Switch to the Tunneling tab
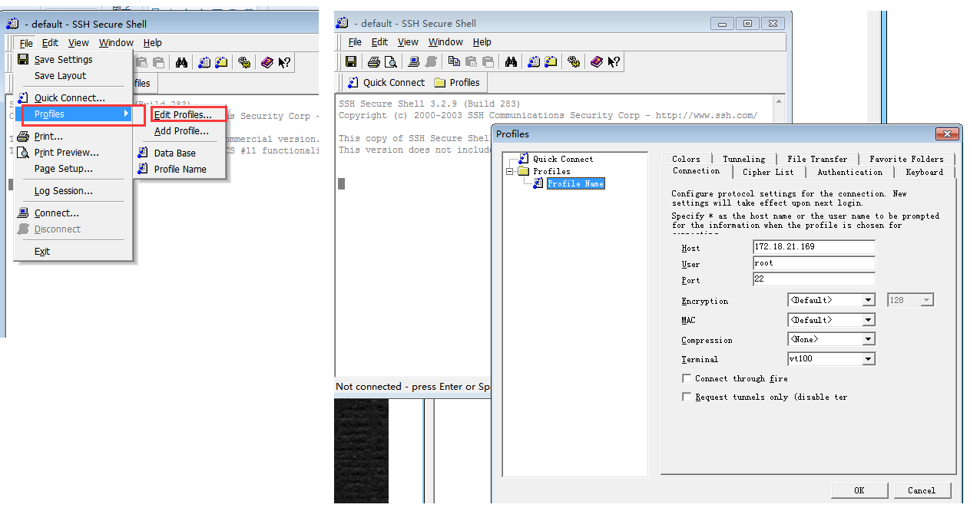 tap(744, 159)
